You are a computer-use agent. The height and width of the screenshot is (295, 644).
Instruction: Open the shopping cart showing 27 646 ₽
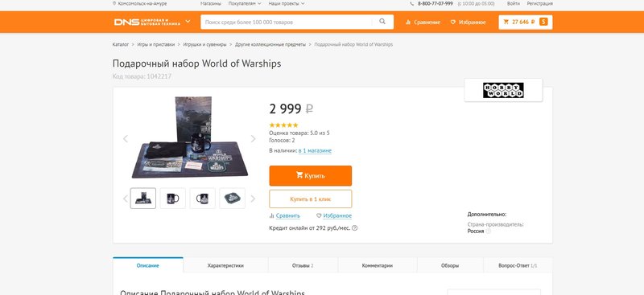pyautogui.click(x=526, y=23)
